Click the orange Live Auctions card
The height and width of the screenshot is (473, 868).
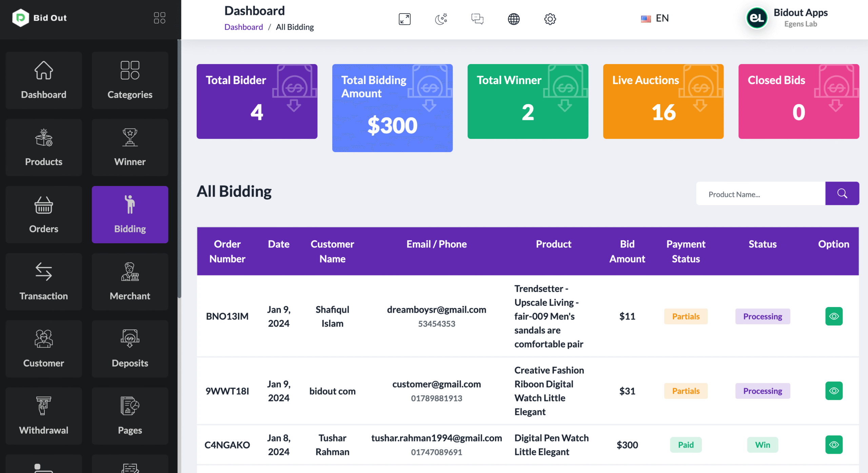coord(663,101)
